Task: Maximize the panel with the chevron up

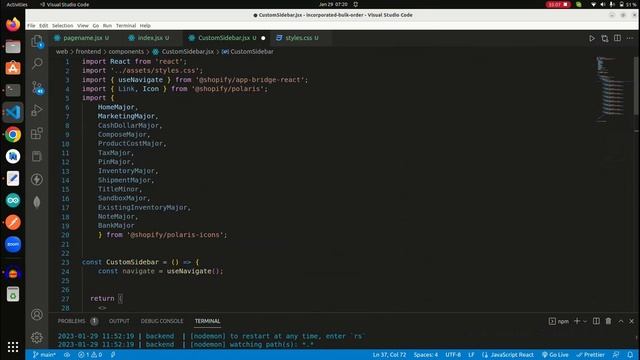Action: (620, 321)
